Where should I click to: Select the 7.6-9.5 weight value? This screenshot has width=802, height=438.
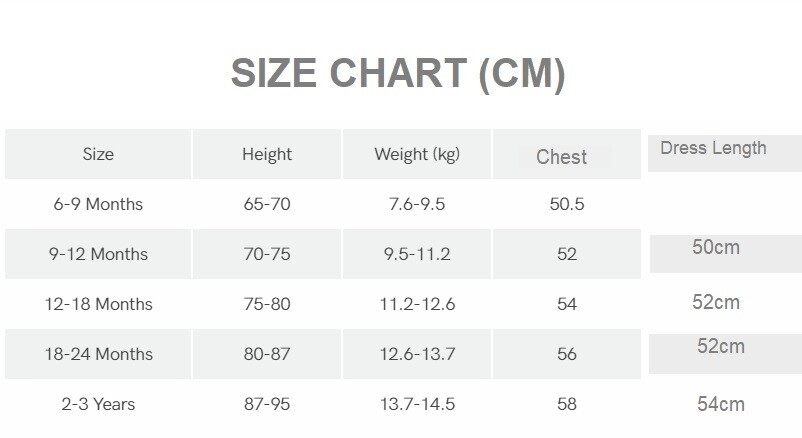[x=417, y=204]
